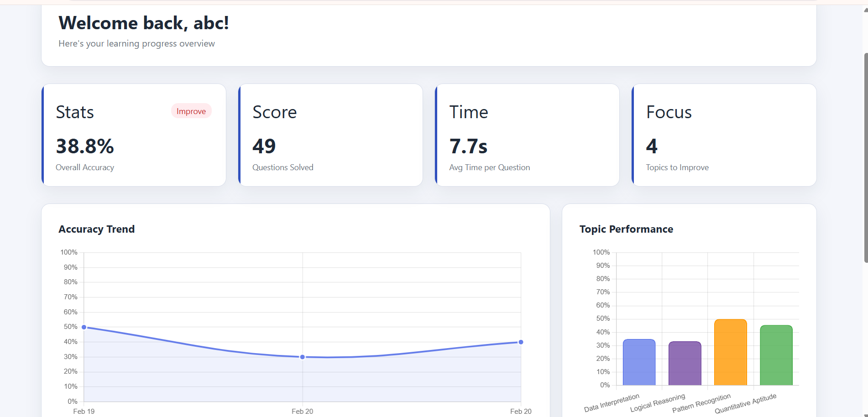Click the Topic Performance chart heading

coord(626,229)
